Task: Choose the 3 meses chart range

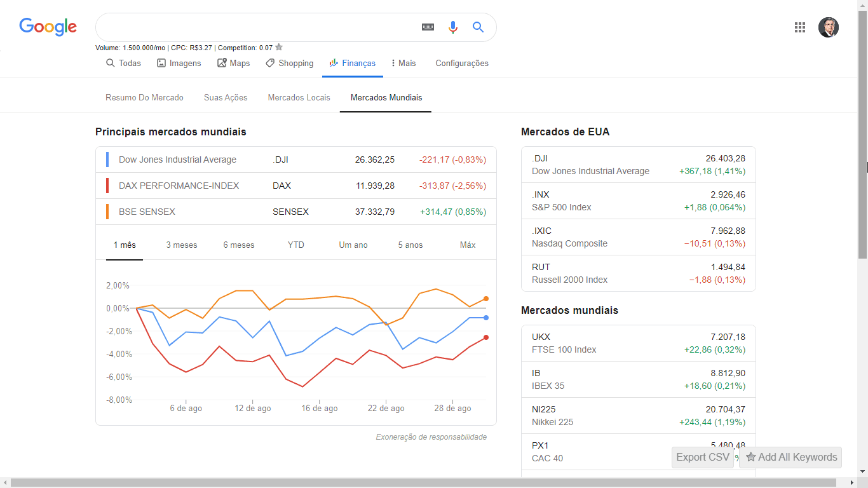Action: [182, 245]
